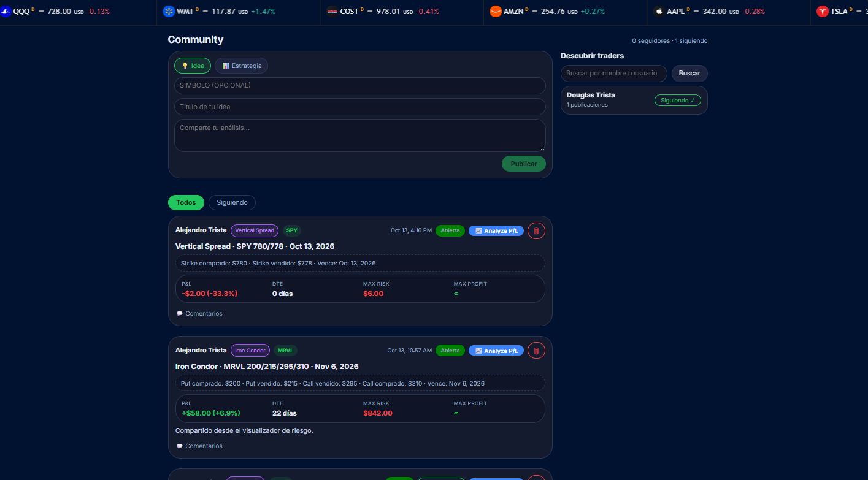The image size is (868, 480).
Task: Open Douglas Trista's trader profile
Action: [591, 95]
